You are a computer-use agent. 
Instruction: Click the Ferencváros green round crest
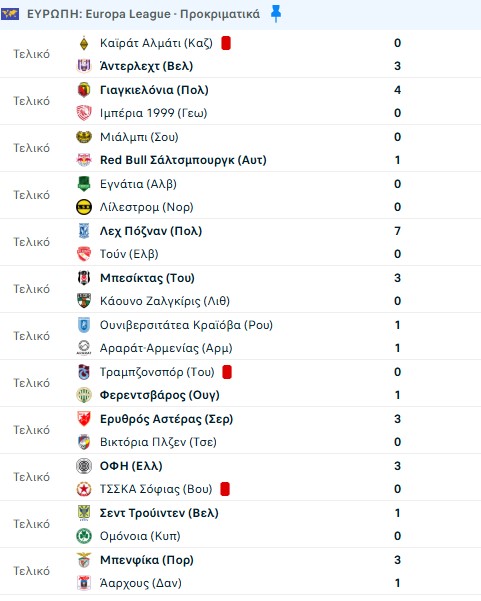tap(84, 395)
